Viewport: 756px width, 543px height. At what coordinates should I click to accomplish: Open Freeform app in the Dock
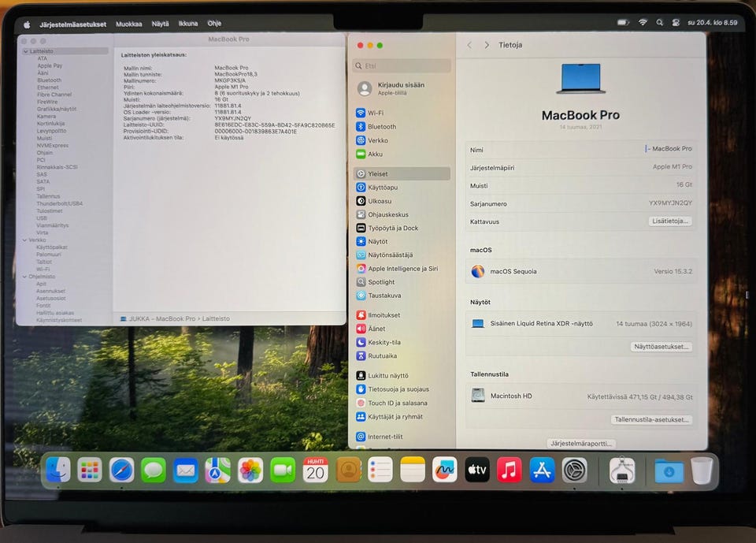[x=444, y=470]
